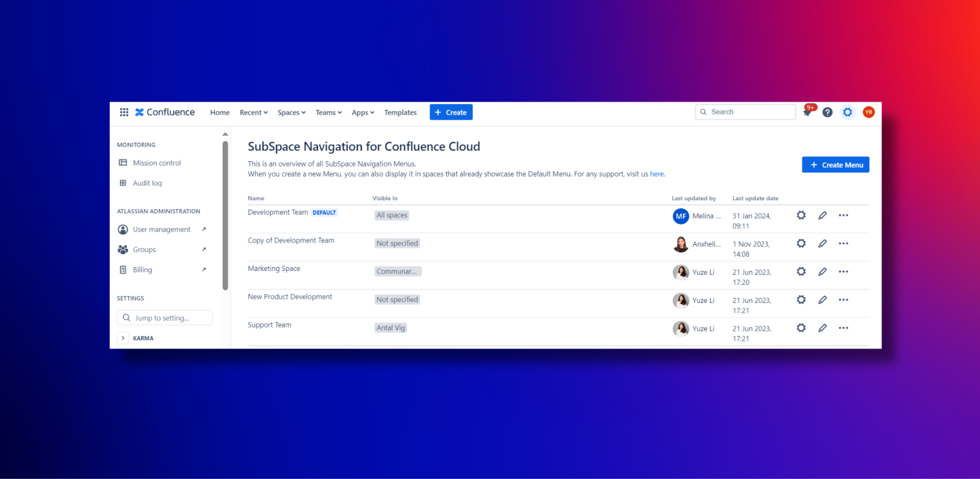Click the 'Last updated by' column header

pyautogui.click(x=693, y=199)
